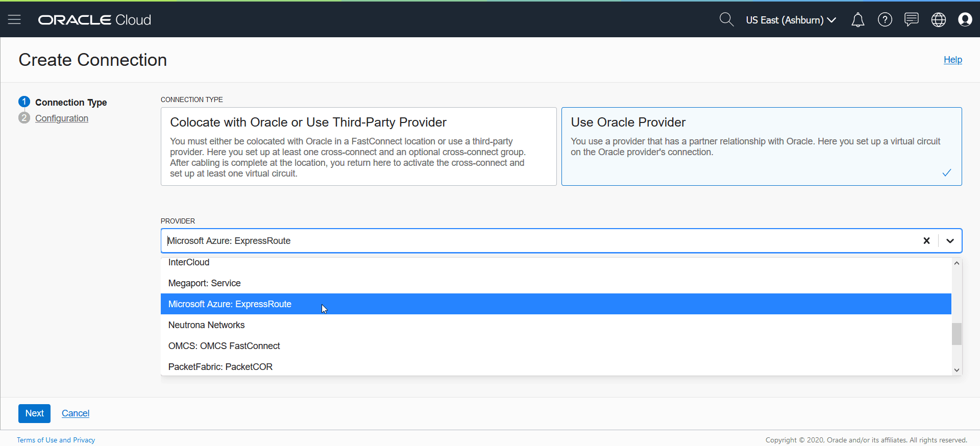This screenshot has width=980, height=446.
Task: Open the Help link
Action: pyautogui.click(x=952, y=60)
